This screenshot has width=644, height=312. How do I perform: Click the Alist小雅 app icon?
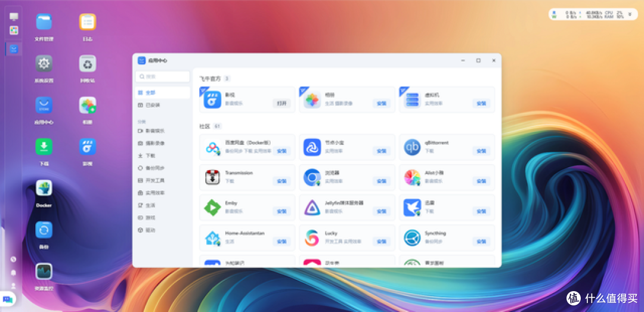point(412,178)
